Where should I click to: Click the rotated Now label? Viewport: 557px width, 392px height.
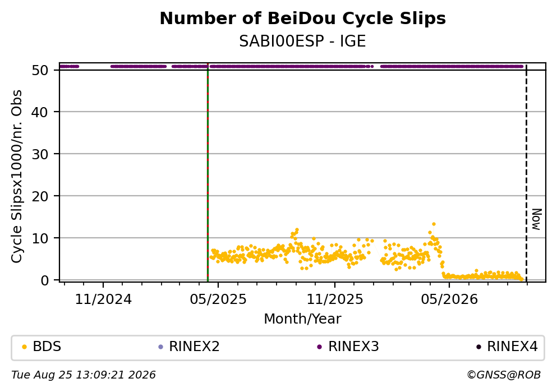(537, 219)
